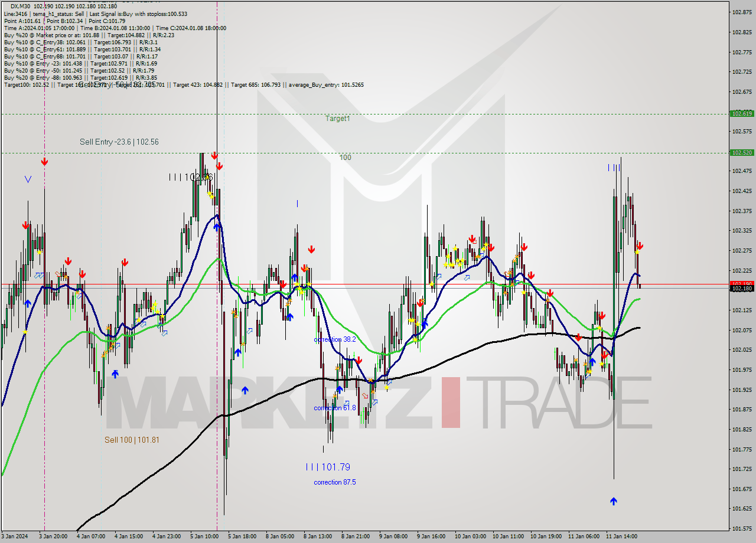Click the 'Buy %20 @ Entry -88: 100.963' line
The width and height of the screenshot is (756, 543).
point(80,77)
